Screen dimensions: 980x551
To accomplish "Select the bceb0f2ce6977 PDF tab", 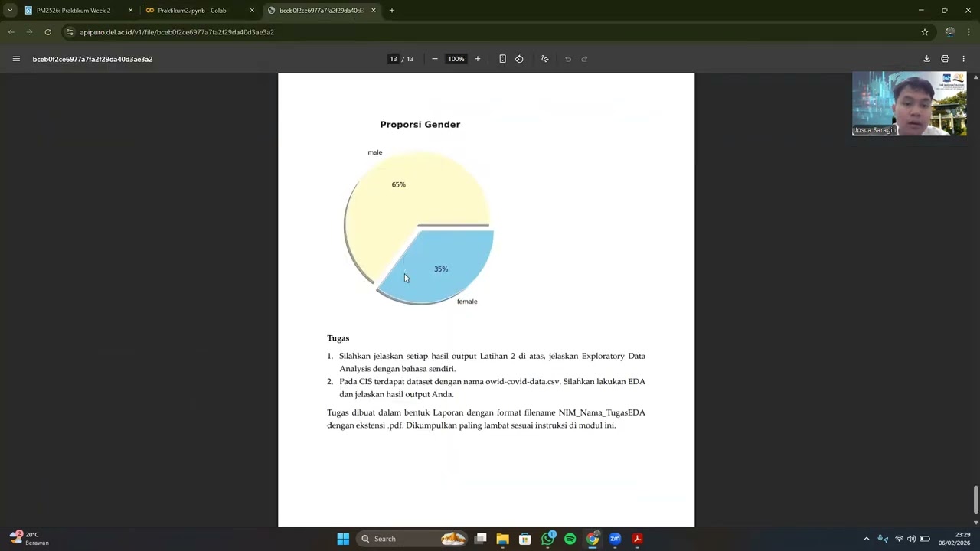I will (x=322, y=11).
